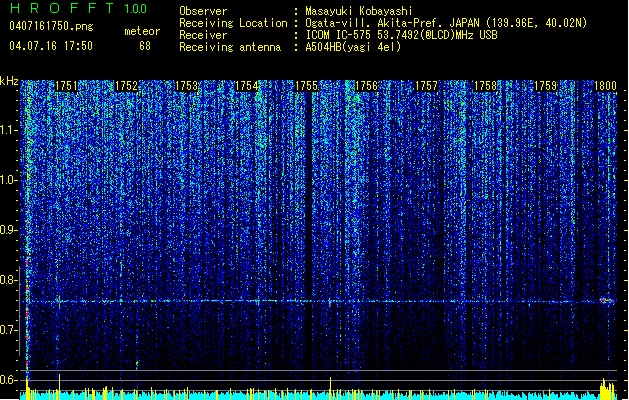Click the date stamp 04.07.16 17:50
The image size is (629, 400).
[51, 46]
